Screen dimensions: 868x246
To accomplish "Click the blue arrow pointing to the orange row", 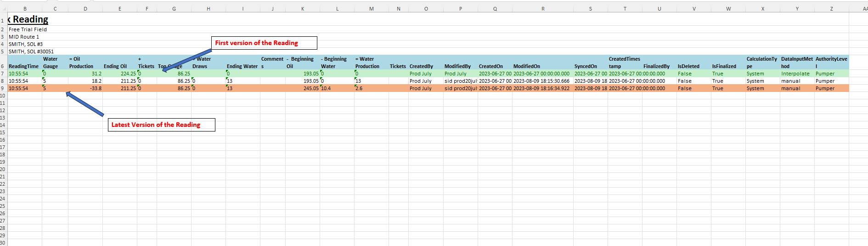I will [85, 104].
